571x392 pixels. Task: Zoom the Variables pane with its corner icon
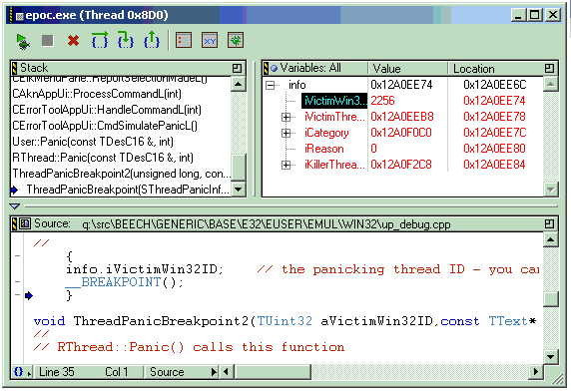click(x=549, y=68)
